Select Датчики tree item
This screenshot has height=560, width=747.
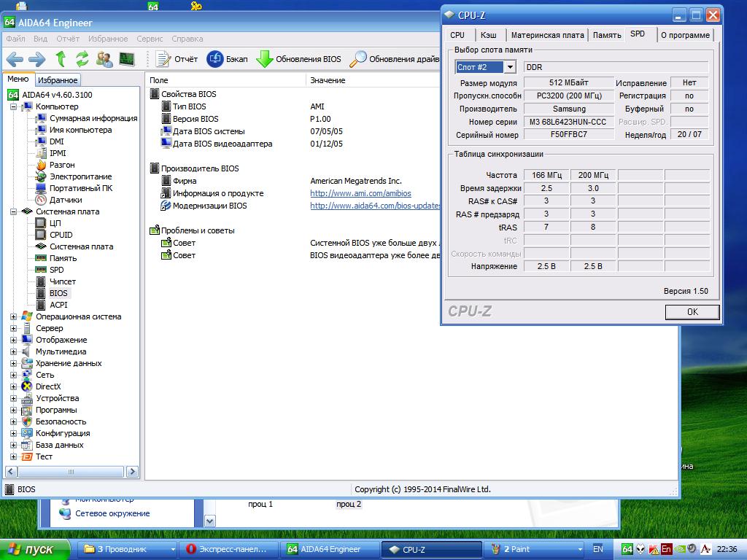point(66,200)
